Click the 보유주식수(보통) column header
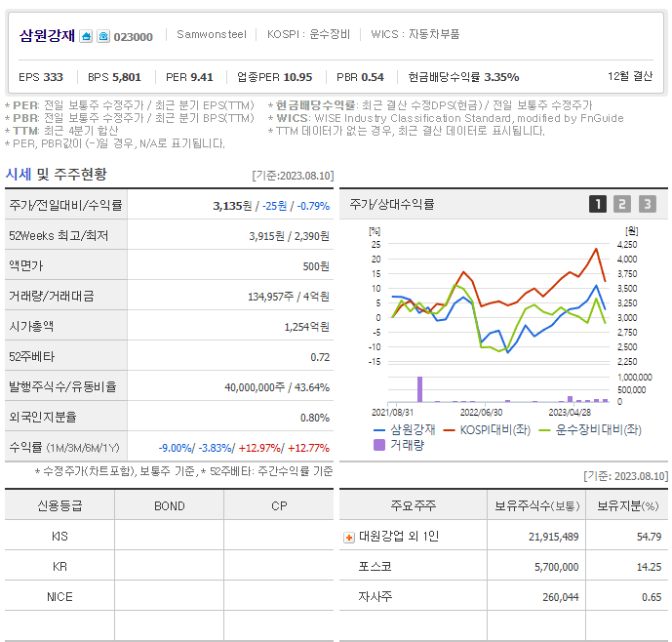Viewport: 672px width, 642px height. click(536, 505)
